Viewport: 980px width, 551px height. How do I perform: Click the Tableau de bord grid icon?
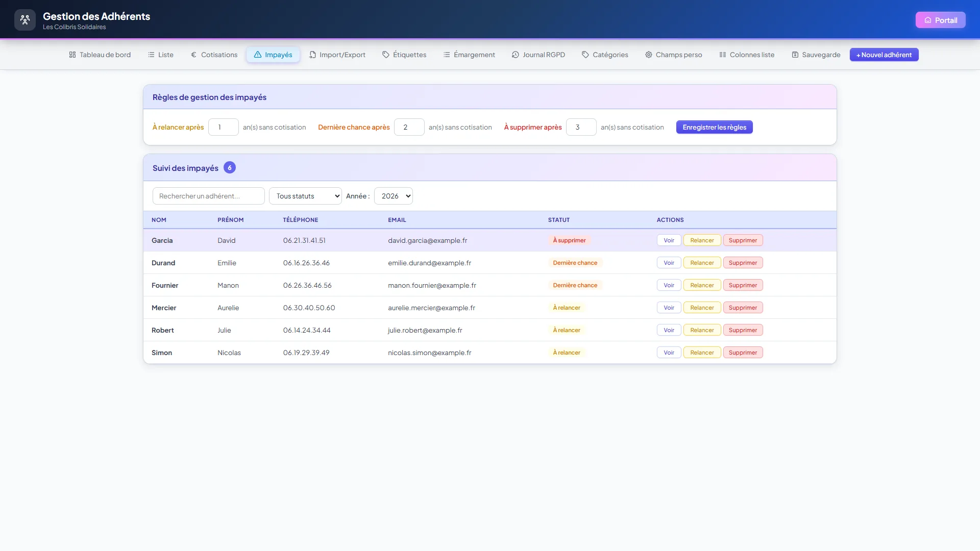72,55
